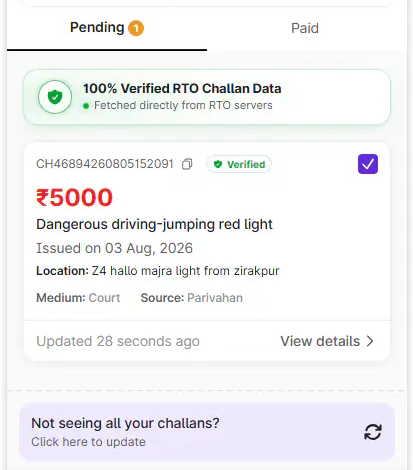
Task: Open View details link
Action: coord(327,341)
